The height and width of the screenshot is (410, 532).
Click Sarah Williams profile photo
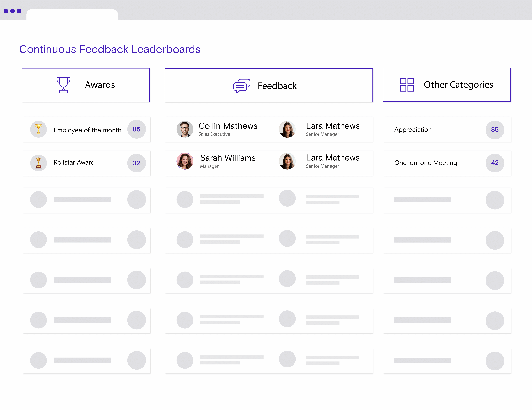tap(185, 161)
